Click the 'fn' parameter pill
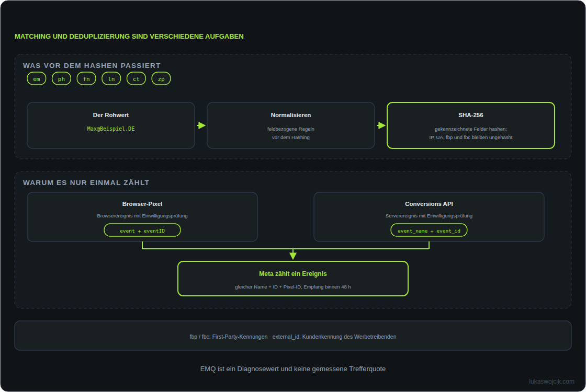 (x=86, y=79)
